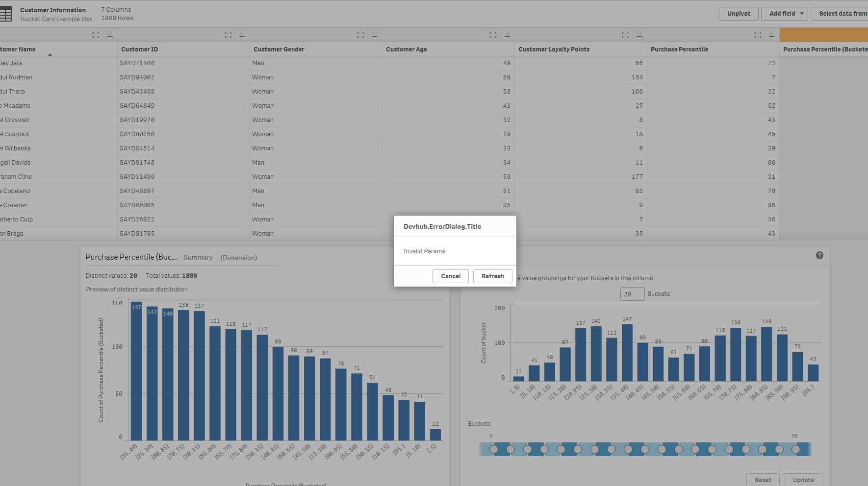
Task: Click the Customer ID column header
Action: pos(184,49)
